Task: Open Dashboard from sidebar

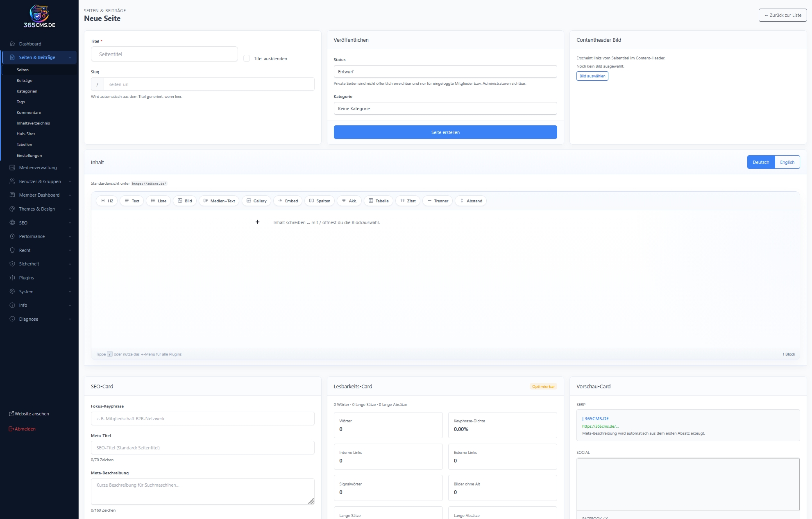Action: pyautogui.click(x=30, y=44)
